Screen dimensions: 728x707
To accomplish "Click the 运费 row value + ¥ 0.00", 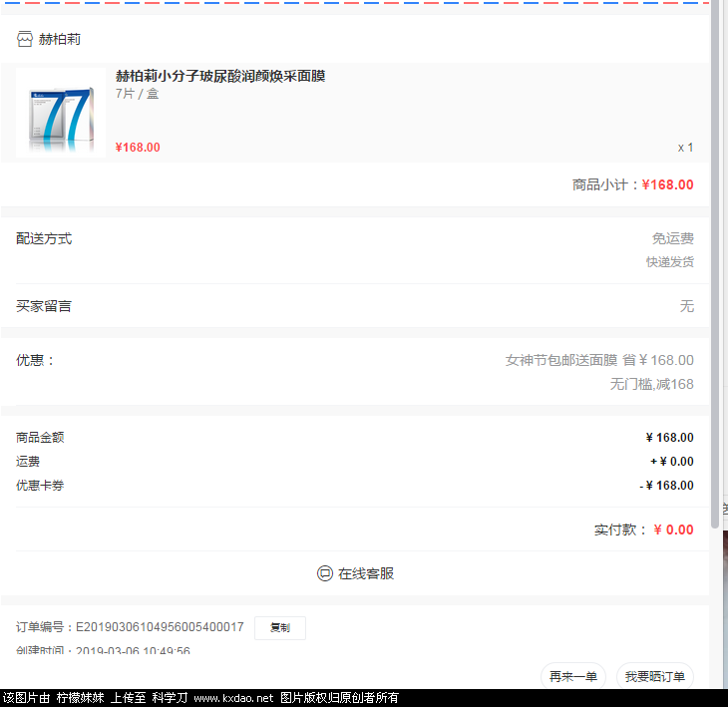I will pos(672,462).
